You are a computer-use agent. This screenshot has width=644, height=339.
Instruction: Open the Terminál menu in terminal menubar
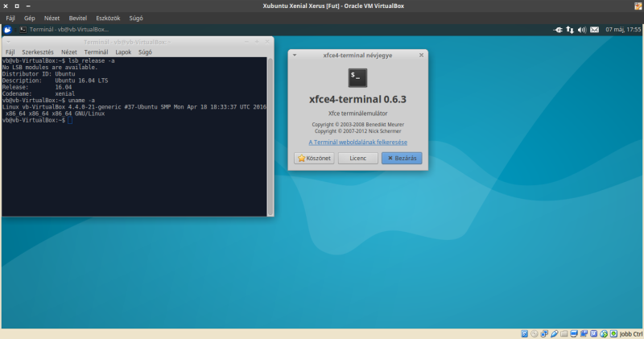(96, 52)
